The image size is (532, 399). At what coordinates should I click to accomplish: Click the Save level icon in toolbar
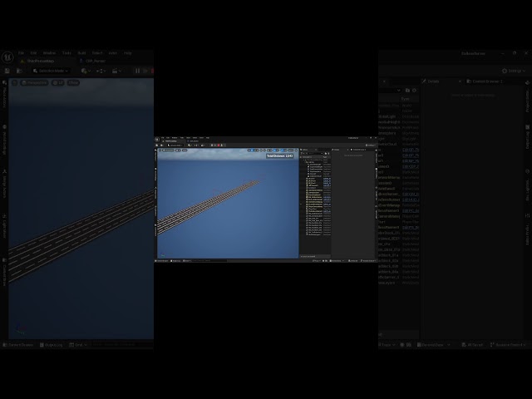tap(7, 71)
